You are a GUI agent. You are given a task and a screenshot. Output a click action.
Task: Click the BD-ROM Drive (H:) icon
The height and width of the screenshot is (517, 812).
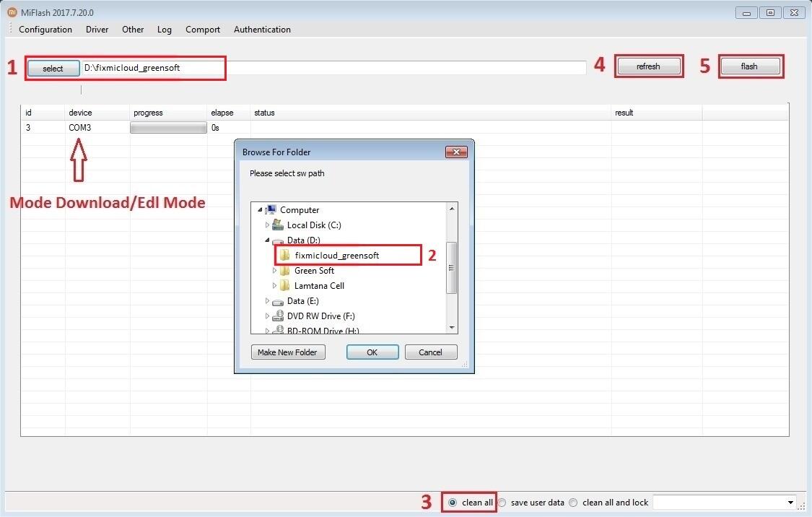[278, 329]
